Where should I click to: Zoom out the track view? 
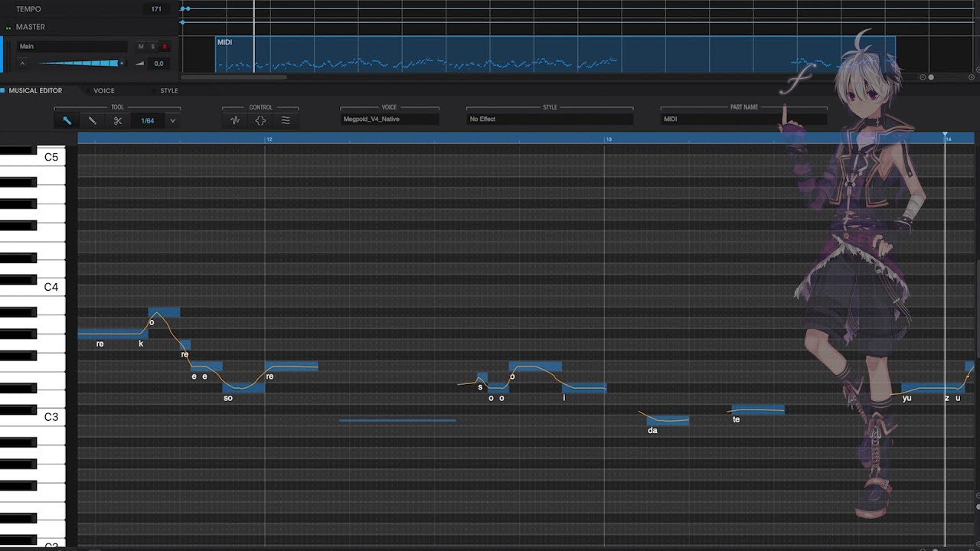[x=923, y=77]
